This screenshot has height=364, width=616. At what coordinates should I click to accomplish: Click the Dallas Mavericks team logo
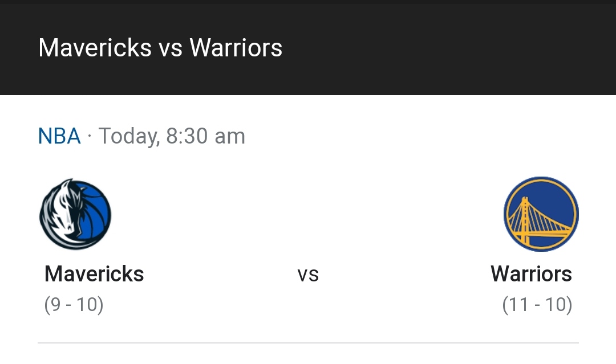click(x=75, y=214)
